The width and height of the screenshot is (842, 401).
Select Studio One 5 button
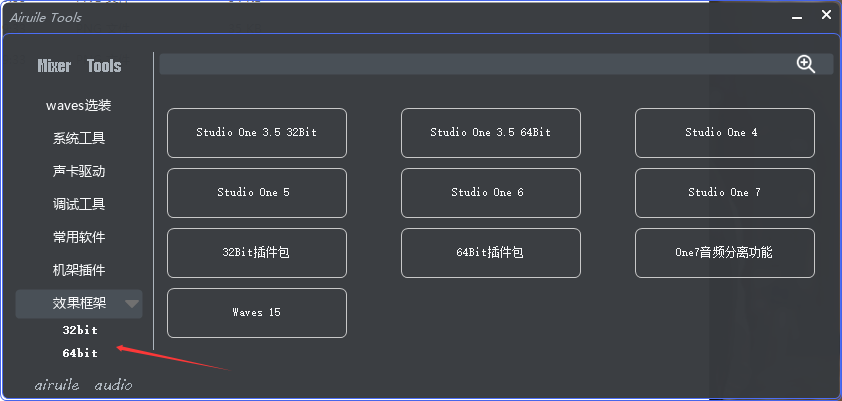(257, 193)
